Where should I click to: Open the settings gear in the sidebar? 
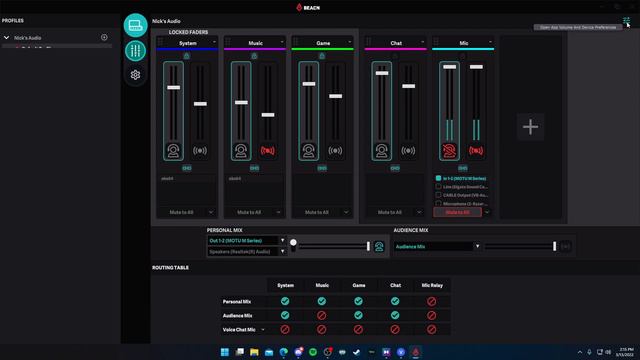coord(136,75)
